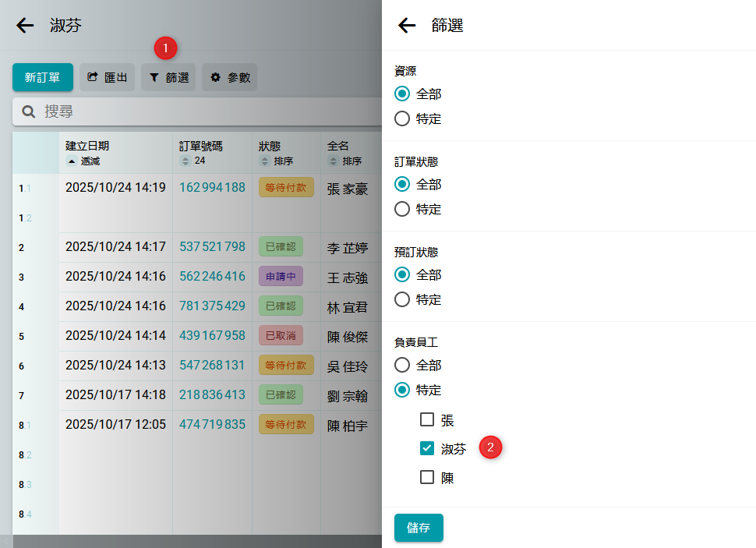Open the 篩選 filter button
Screen dimensions: 756x548
(x=168, y=77)
